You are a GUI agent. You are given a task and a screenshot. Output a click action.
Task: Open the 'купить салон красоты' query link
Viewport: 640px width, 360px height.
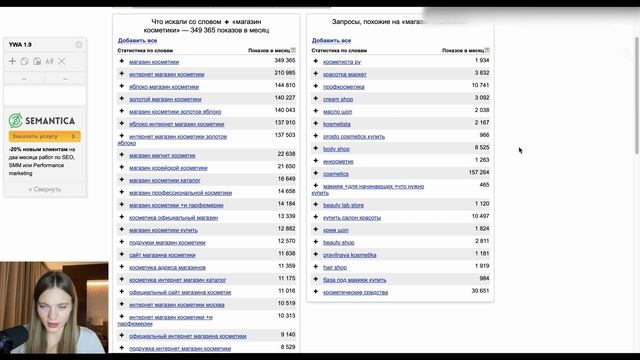point(352,218)
